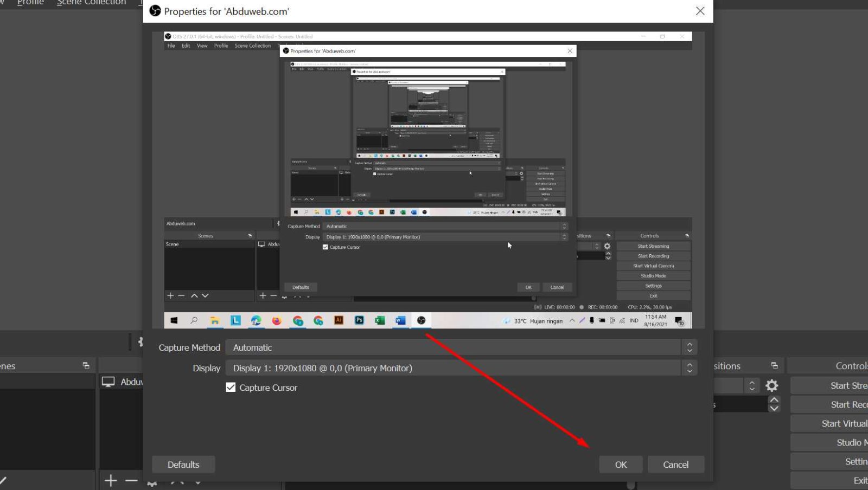868x490 pixels.
Task: Open the Display dropdown showing Display 1
Action: (458, 367)
